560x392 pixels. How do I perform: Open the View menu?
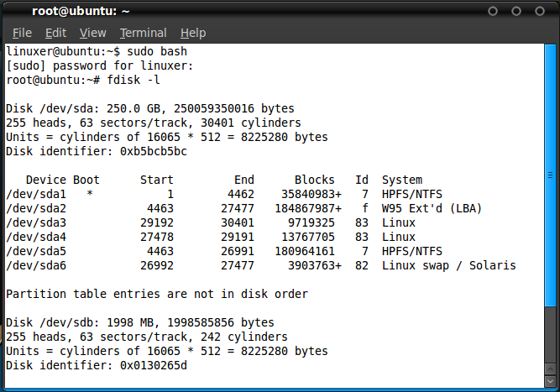pos(93,33)
